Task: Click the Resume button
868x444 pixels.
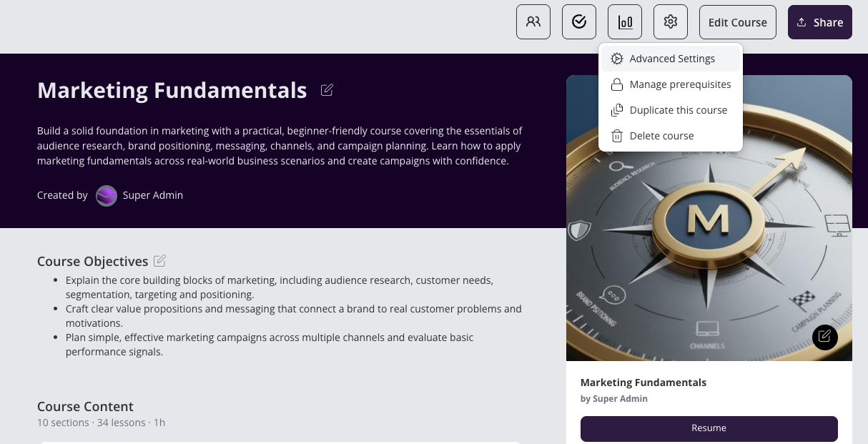Action: click(x=709, y=428)
